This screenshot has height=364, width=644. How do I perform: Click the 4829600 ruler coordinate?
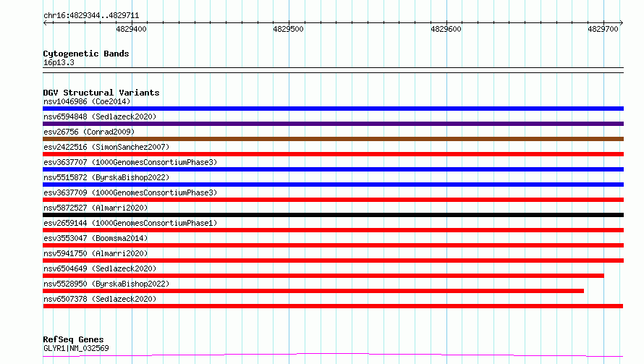point(446,29)
